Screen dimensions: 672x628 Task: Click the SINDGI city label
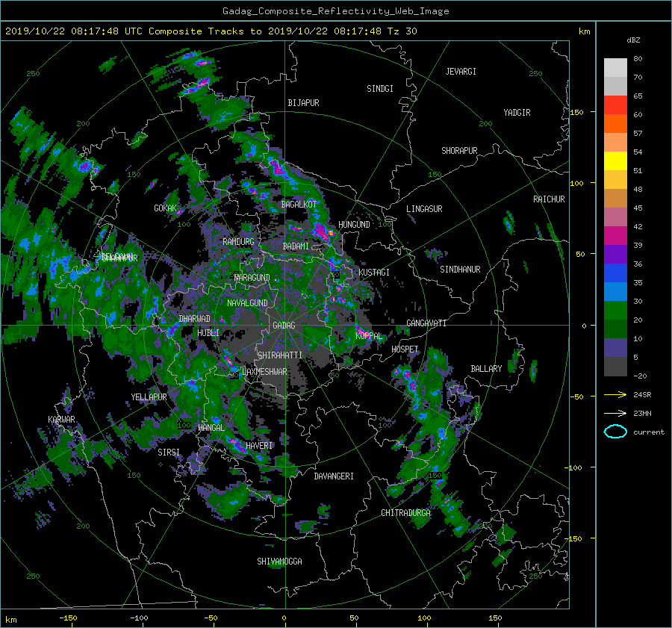point(380,89)
